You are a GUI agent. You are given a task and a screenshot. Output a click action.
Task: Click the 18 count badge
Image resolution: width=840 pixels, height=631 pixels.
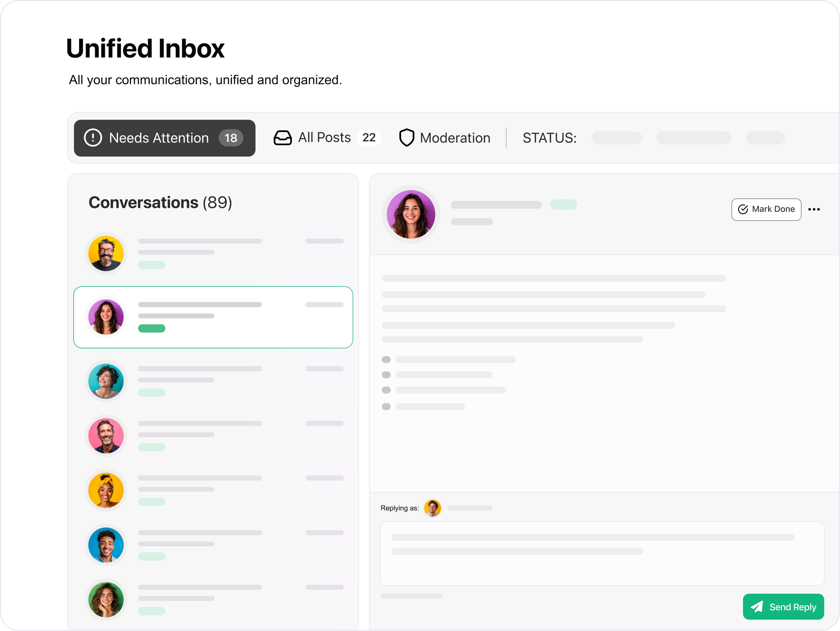click(231, 138)
